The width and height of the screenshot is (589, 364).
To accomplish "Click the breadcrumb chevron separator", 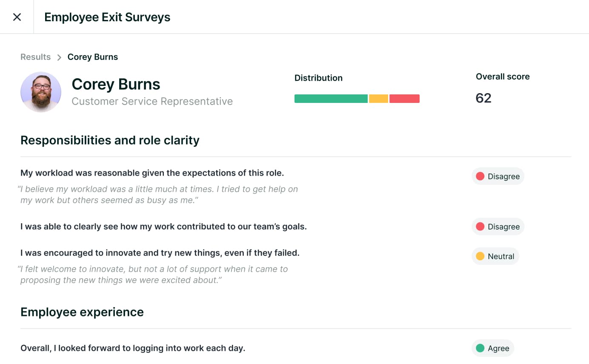I will click(59, 57).
